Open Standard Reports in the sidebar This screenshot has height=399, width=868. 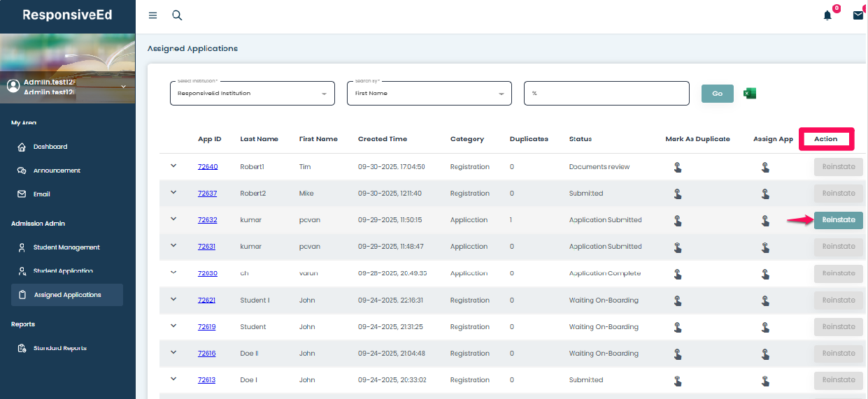coord(60,348)
